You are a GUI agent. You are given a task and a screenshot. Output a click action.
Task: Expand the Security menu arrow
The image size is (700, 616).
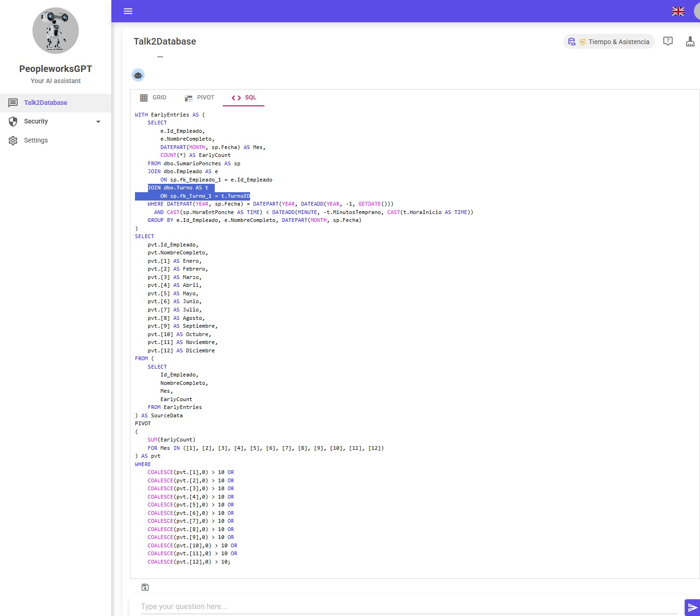98,122
